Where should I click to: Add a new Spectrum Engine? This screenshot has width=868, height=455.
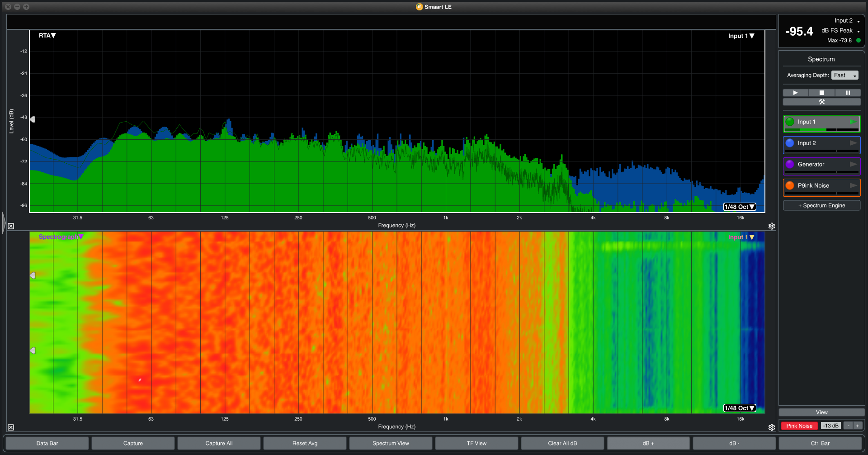pos(821,205)
